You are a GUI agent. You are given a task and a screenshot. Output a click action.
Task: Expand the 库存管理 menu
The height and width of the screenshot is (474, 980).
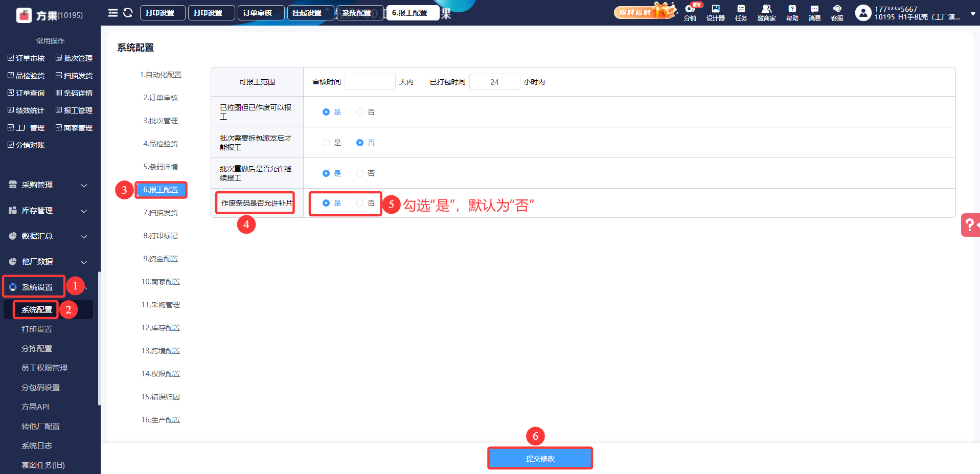pos(50,211)
